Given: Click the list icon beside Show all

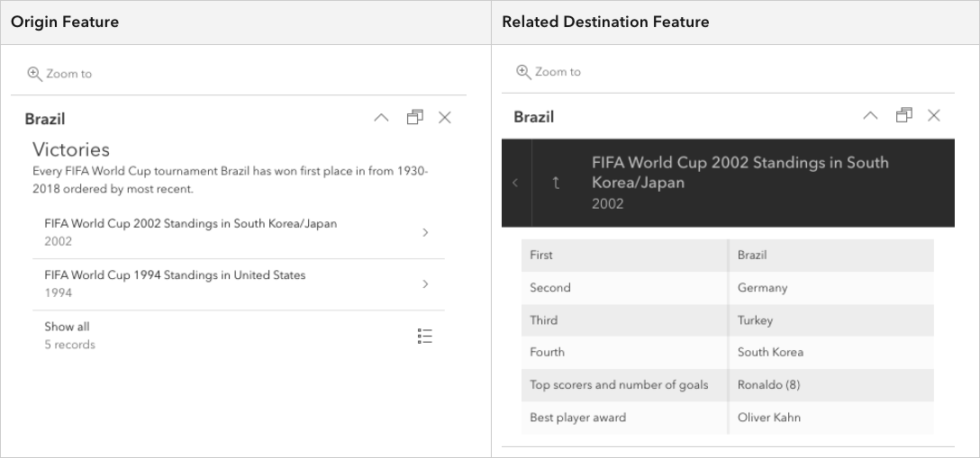Looking at the screenshot, I should click(425, 336).
